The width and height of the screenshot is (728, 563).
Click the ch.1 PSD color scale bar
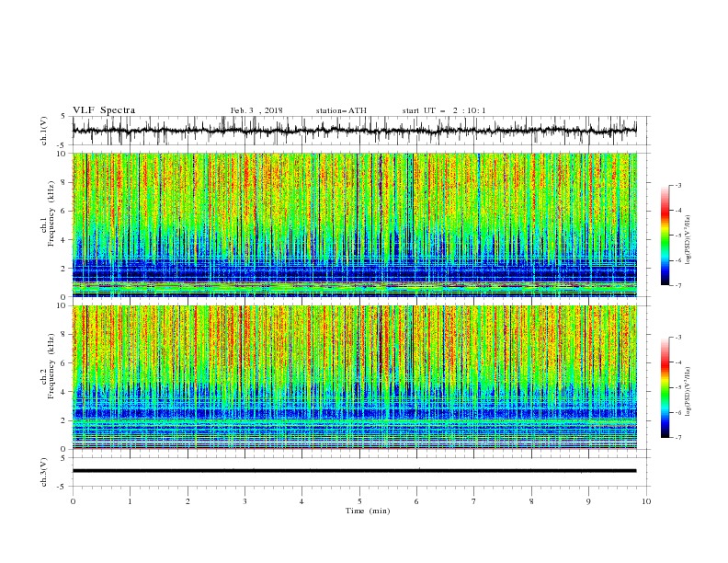665,236
